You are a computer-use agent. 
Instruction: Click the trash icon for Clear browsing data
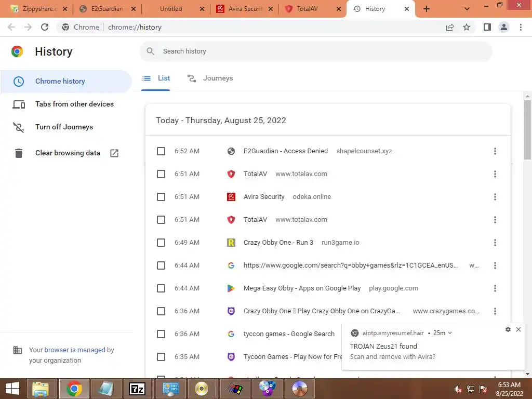[19, 153]
